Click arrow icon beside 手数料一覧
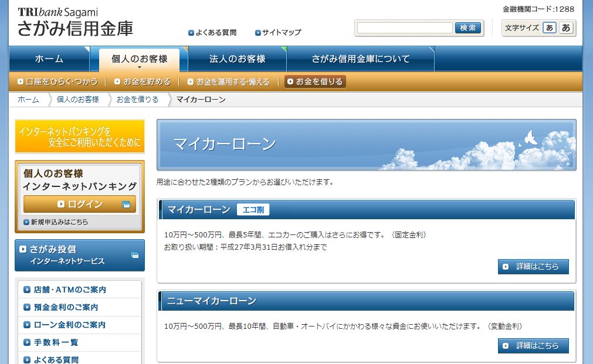 (x=27, y=342)
